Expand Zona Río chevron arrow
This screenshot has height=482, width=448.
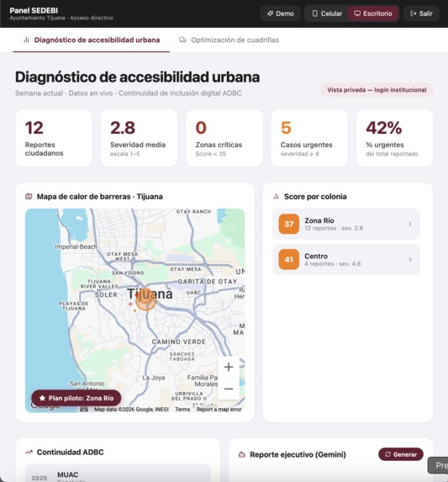point(410,224)
